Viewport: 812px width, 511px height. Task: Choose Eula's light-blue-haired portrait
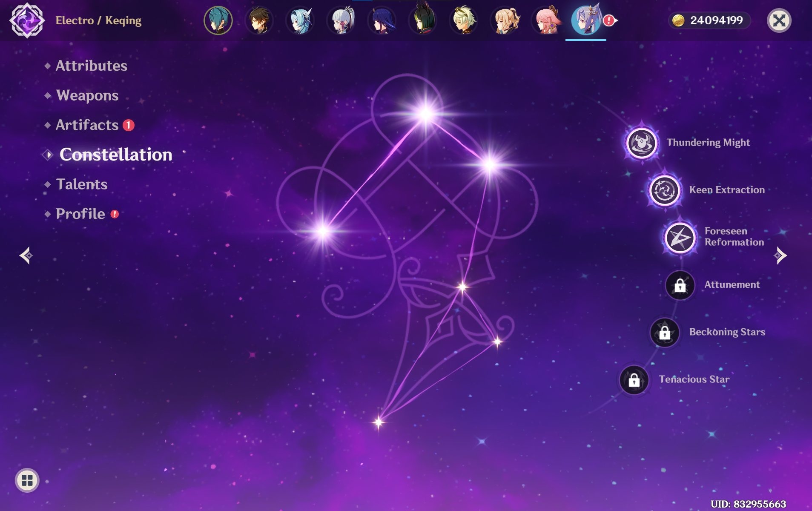click(300, 20)
